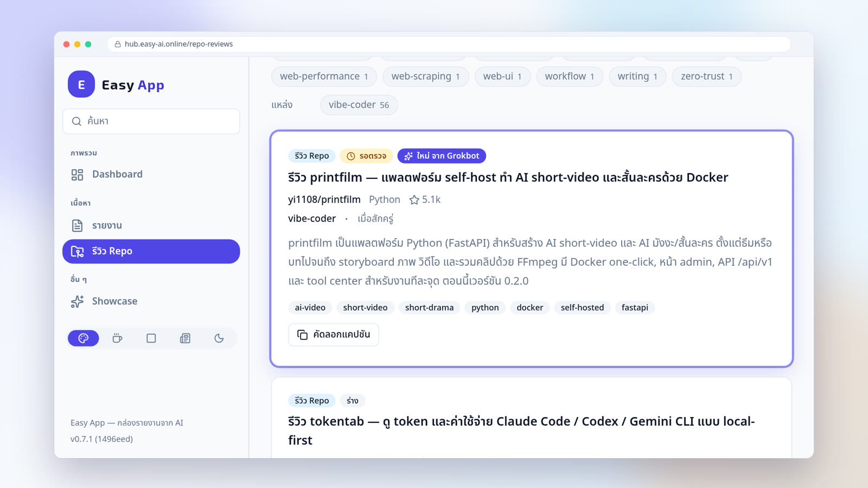Click the ร่าง draft badge
The width and height of the screenshot is (868, 488).
coord(353,401)
